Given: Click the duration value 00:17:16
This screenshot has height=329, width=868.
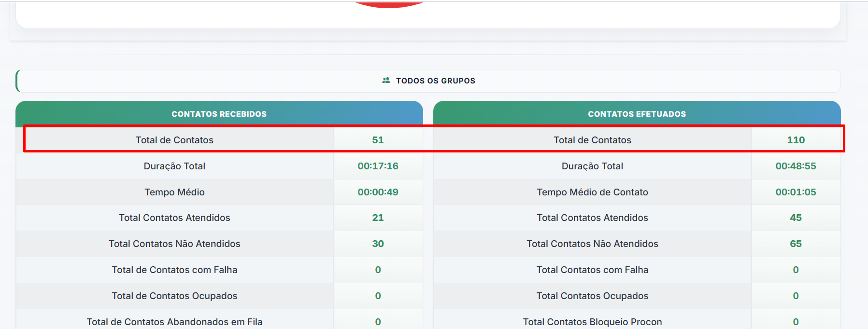Looking at the screenshot, I should pyautogui.click(x=378, y=166).
